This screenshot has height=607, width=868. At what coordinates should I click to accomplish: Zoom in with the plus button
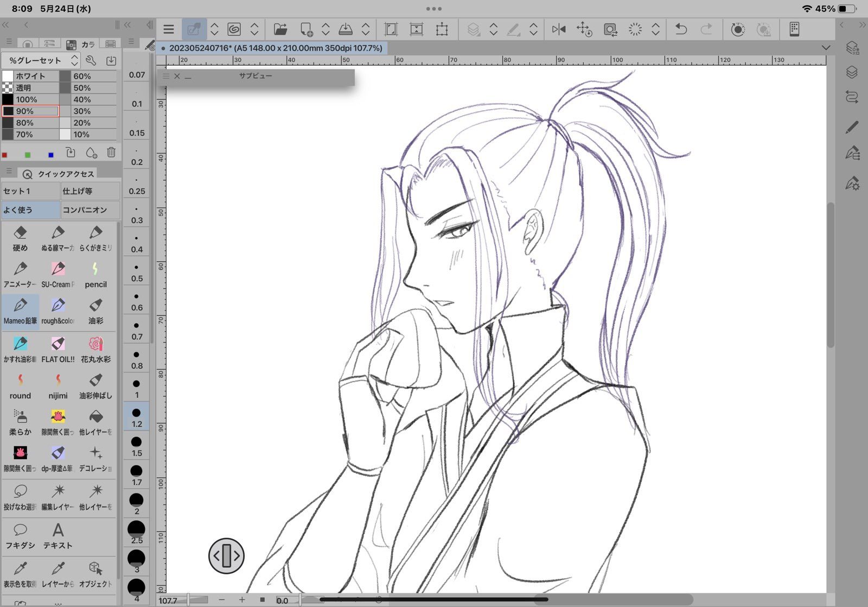tap(242, 600)
